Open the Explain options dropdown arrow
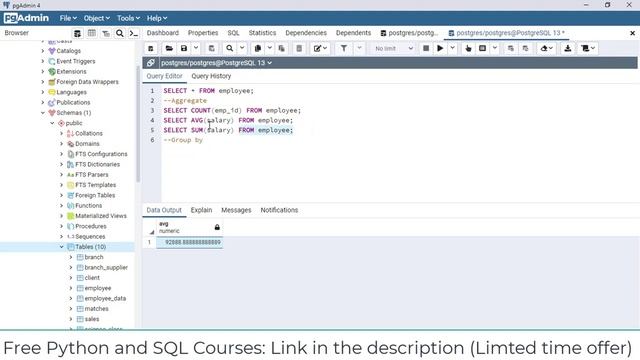This screenshot has height=360, width=640. coord(495,48)
